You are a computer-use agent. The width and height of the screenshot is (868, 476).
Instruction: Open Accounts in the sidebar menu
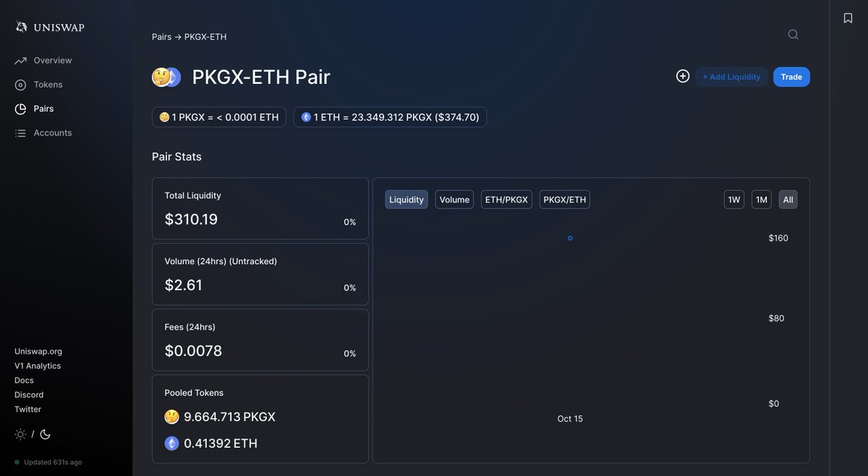click(53, 133)
